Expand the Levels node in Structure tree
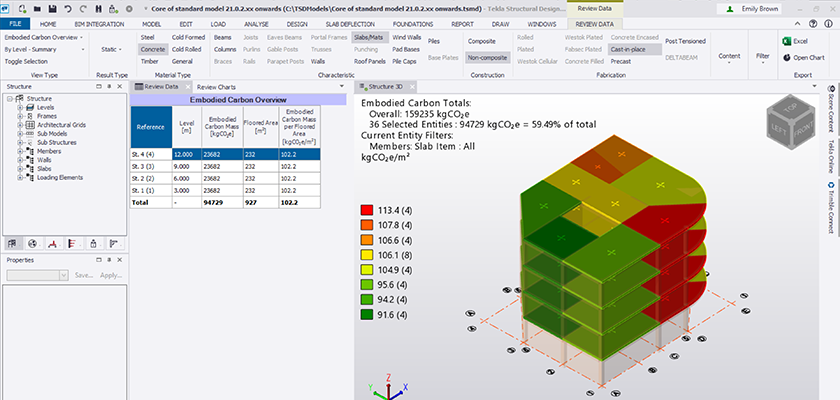Viewport: 840px width, 400px height. coord(20,107)
